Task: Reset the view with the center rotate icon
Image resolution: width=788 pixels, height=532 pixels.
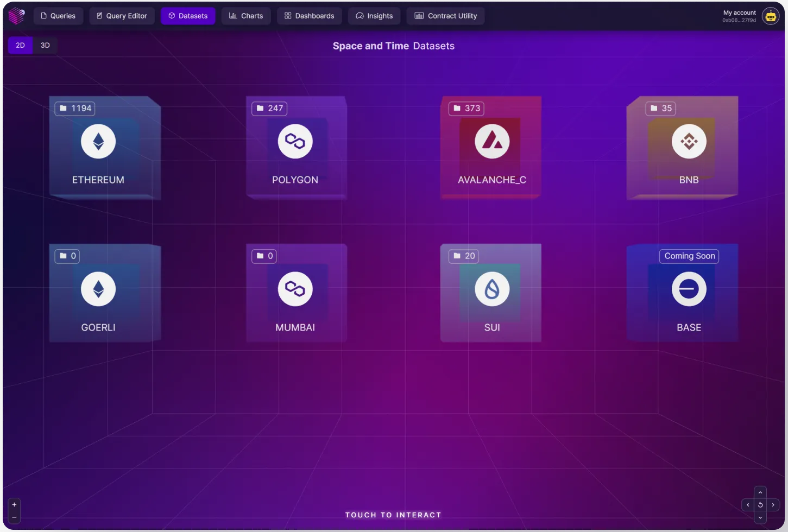Action: click(x=760, y=505)
